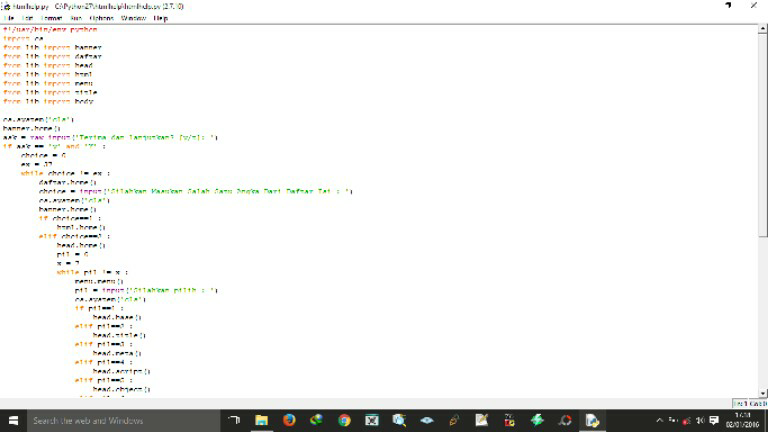The height and width of the screenshot is (432, 768).
Task: Click the 'from lib import banner' line
Action: click(52, 48)
